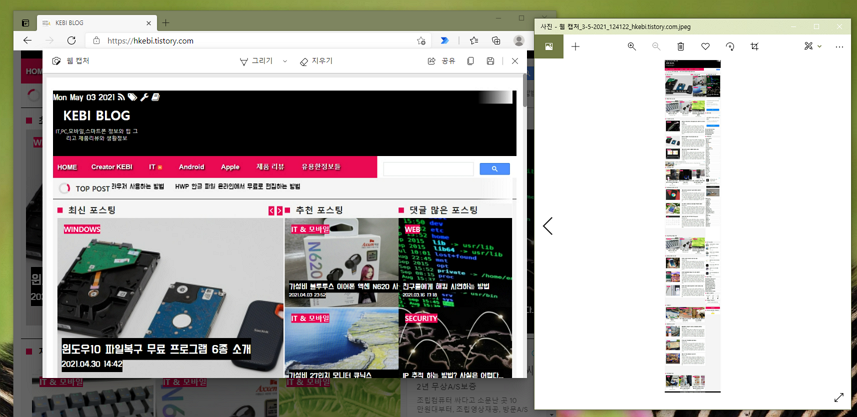The height and width of the screenshot is (417, 857).
Task: Open Edge collections icon
Action: [496, 40]
